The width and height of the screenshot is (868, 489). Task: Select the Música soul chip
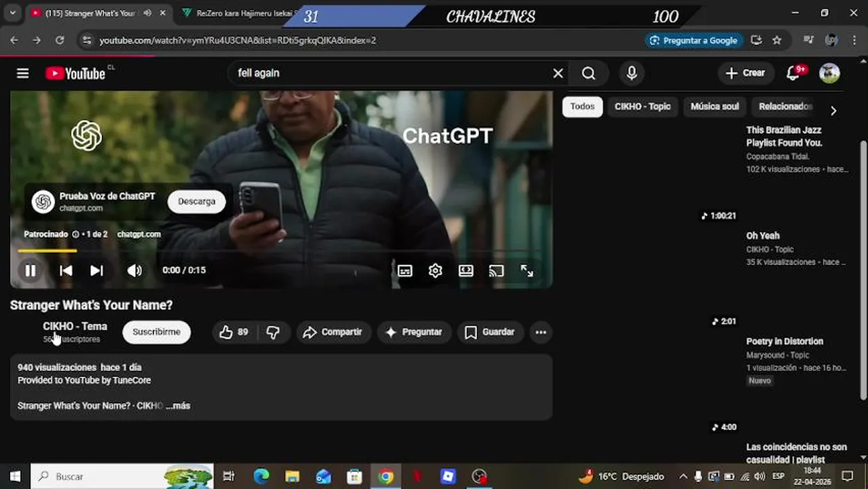click(715, 107)
